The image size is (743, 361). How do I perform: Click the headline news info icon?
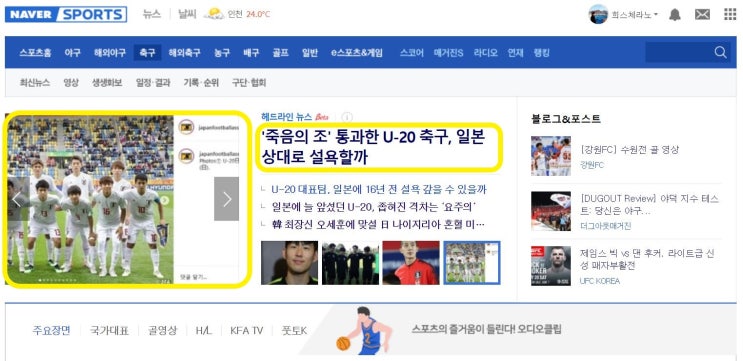(x=347, y=117)
